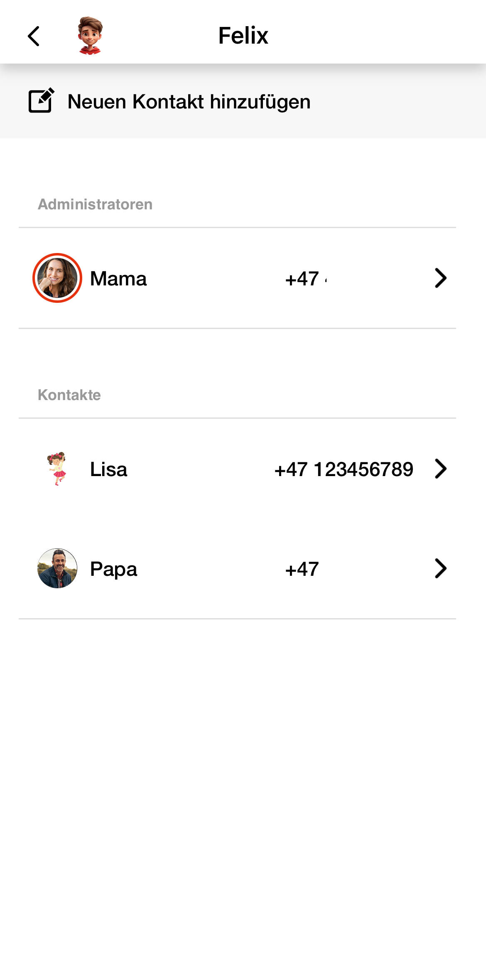Open Mama's details via chevron arrow

(x=440, y=278)
